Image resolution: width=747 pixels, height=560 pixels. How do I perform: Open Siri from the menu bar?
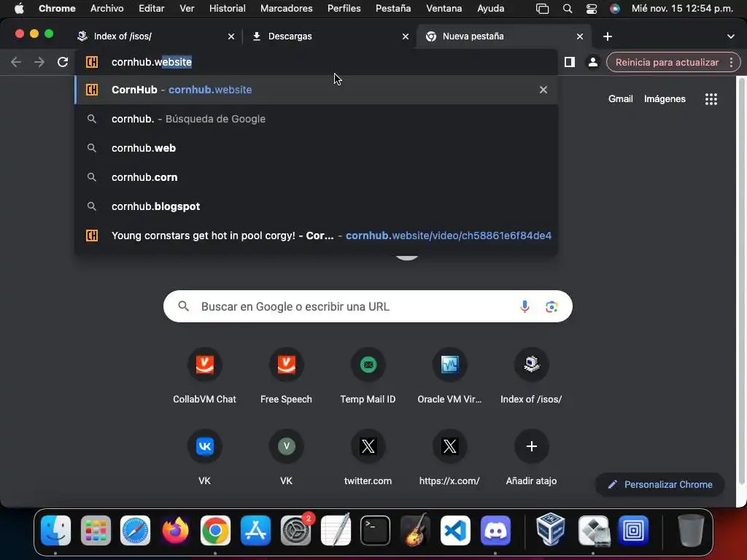pos(615,9)
